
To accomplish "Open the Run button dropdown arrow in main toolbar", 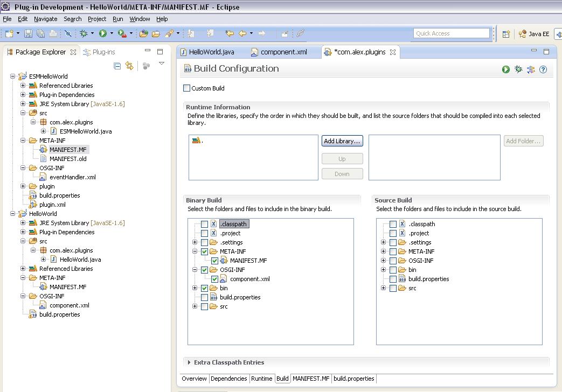I will (112, 33).
